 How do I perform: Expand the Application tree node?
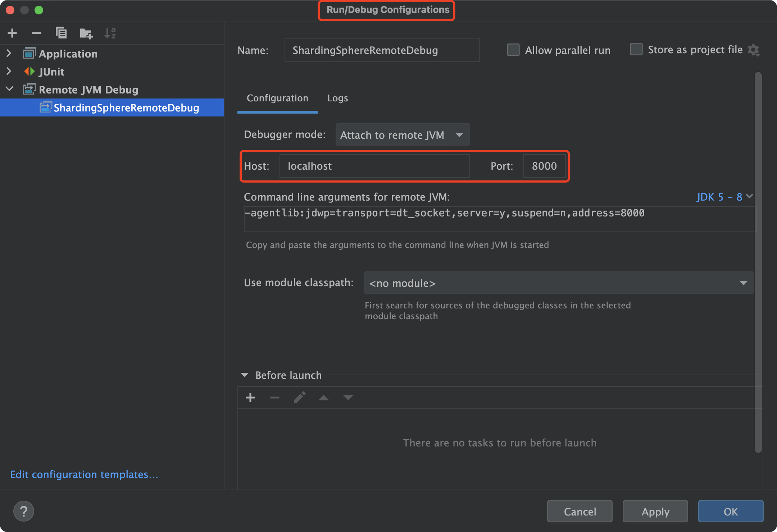click(9, 54)
